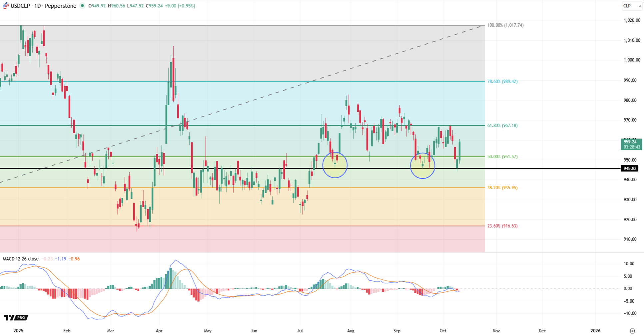
Task: Click the 2026 label on time axis
Action: coord(595,331)
